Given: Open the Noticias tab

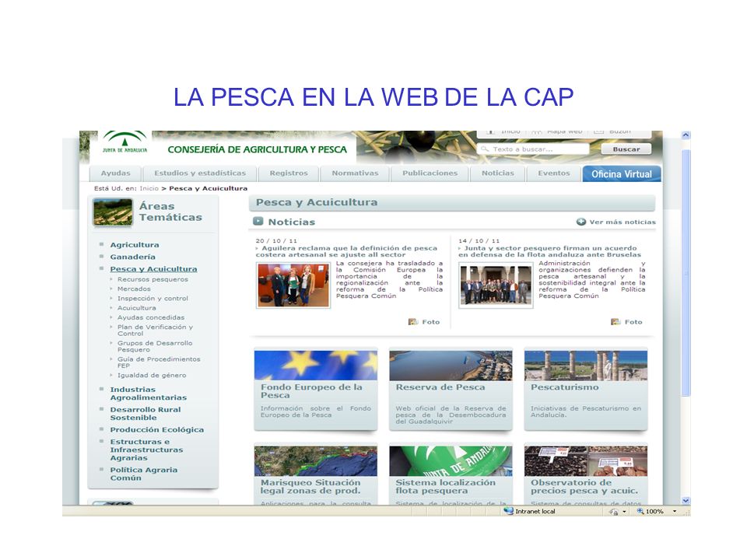Looking at the screenshot, I should [x=498, y=173].
